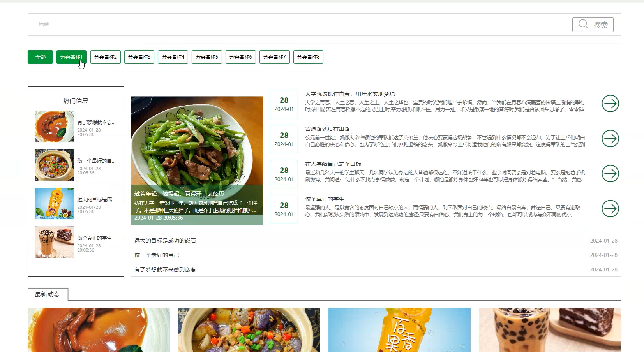Click the 最新动态 section tab
This screenshot has width=644, height=352.
coord(48,294)
